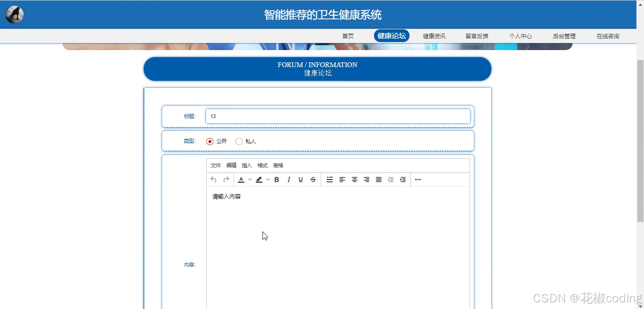Select the 私人 radio button for 类型

point(239,141)
